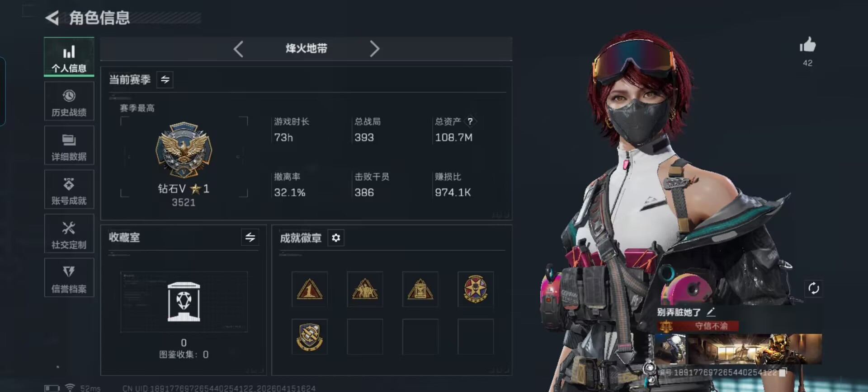Toggle the 收藏室 swap button
The height and width of the screenshot is (392, 868).
pos(250,237)
